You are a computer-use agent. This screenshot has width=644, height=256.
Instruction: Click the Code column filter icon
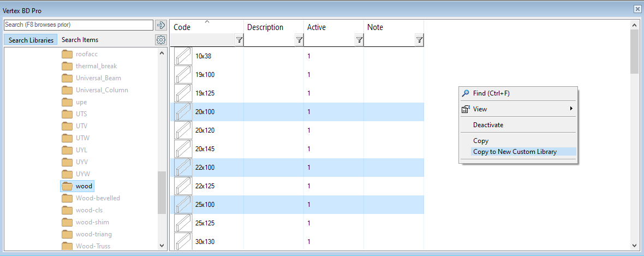pyautogui.click(x=239, y=40)
